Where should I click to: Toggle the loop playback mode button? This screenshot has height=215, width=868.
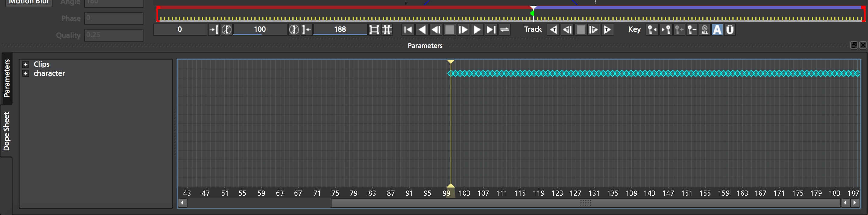coord(505,30)
